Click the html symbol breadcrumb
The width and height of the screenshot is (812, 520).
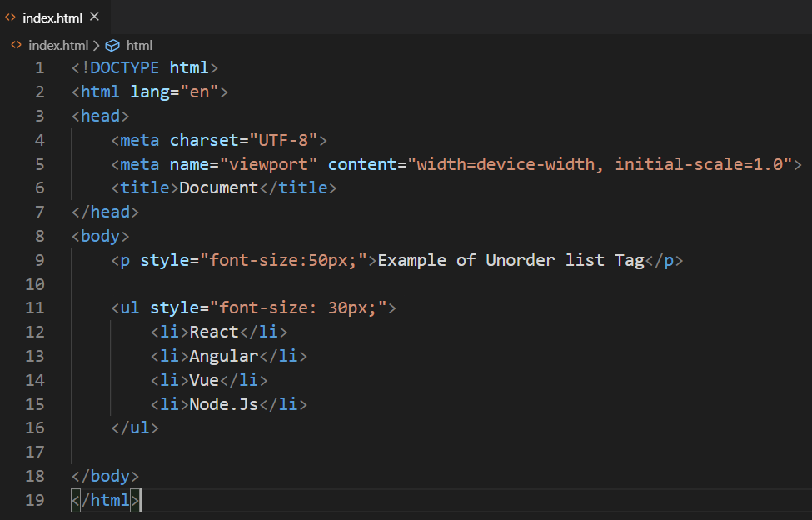click(x=139, y=46)
